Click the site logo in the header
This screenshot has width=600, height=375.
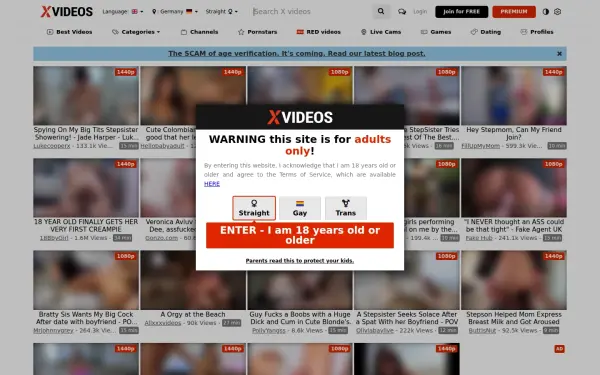pos(67,11)
